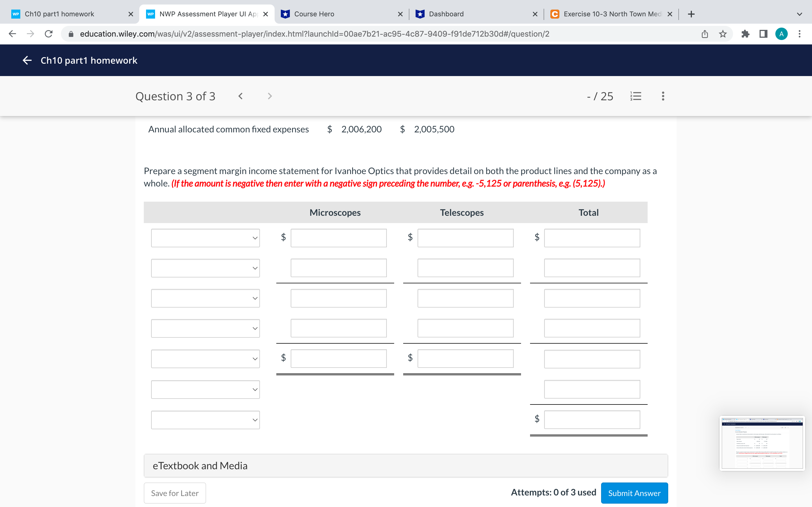
Task: Open the three-dot question options menu
Action: [663, 96]
